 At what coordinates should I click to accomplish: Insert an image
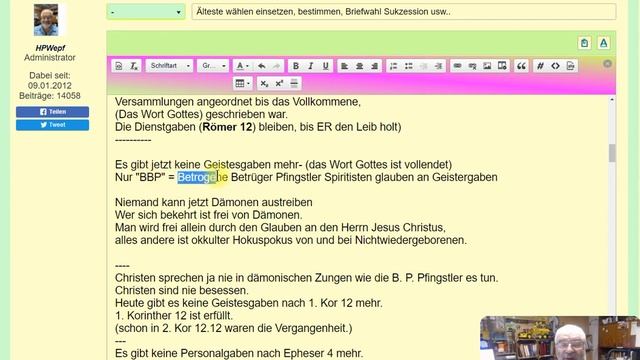coord(487,66)
